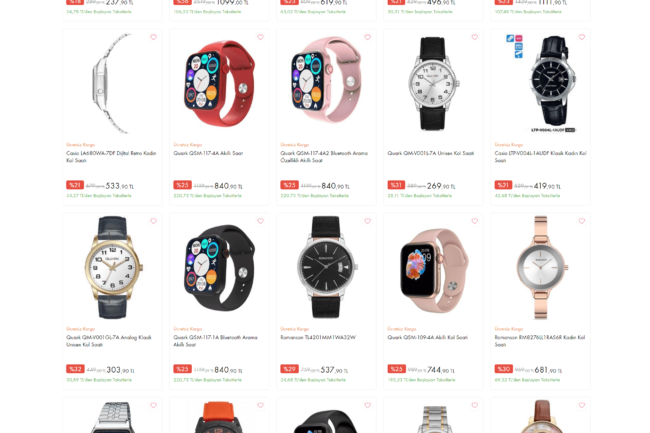Image resolution: width=650 pixels, height=433 pixels.
Task: Click heart icon on red Quark smartwatch
Action: (260, 37)
